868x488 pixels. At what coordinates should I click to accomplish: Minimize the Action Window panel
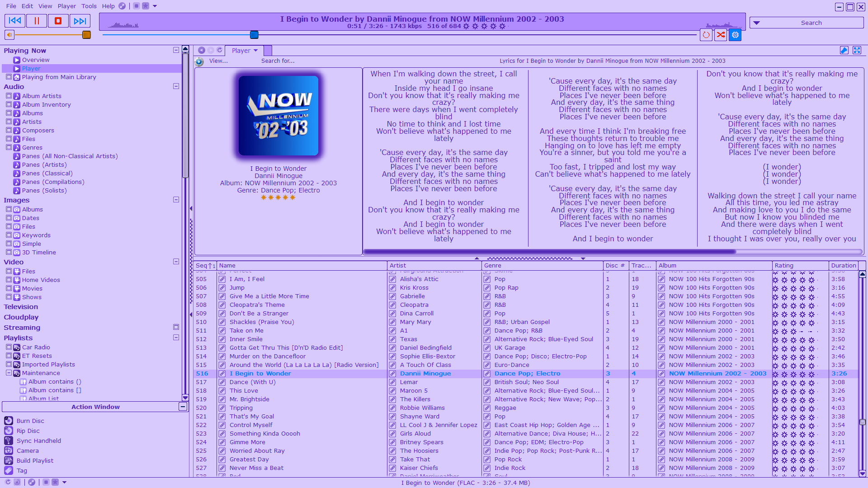(x=183, y=407)
